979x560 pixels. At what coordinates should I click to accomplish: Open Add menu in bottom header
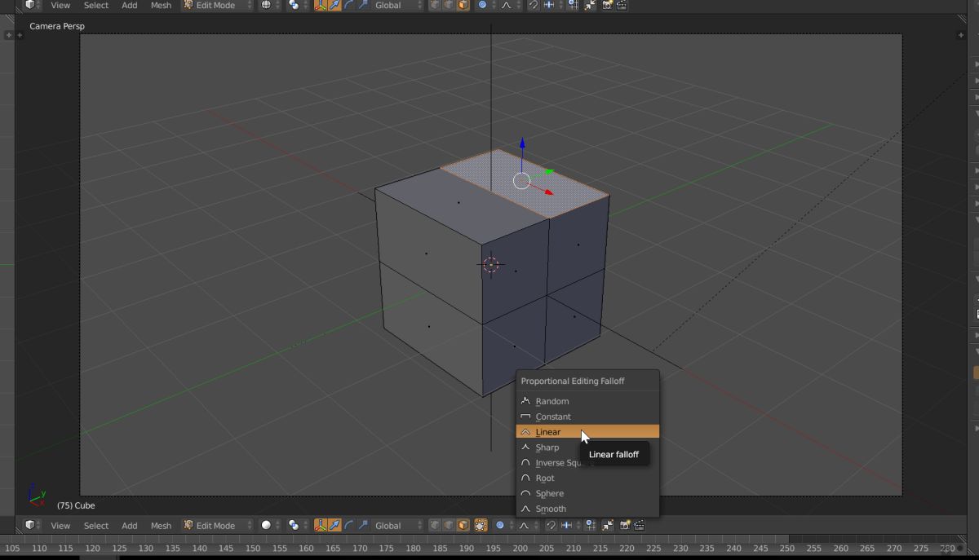pos(130,526)
